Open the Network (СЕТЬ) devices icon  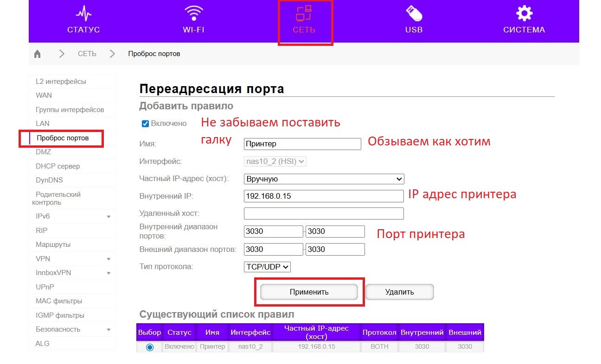click(x=304, y=13)
